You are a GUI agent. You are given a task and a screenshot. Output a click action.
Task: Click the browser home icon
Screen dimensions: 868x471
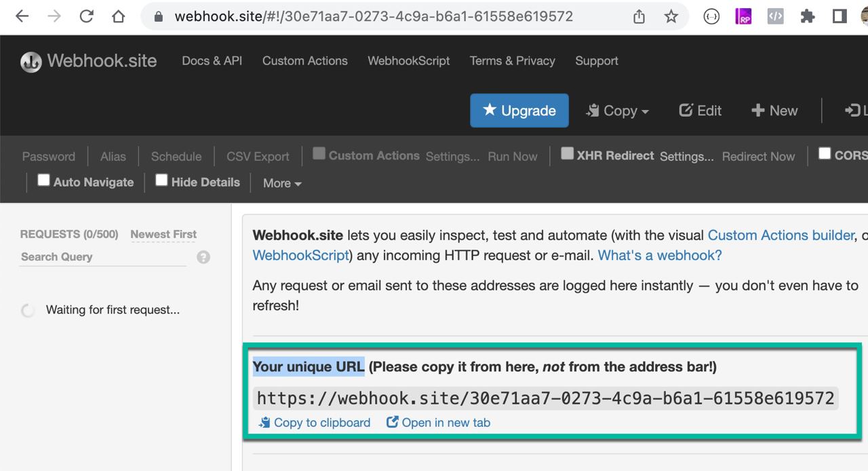click(x=119, y=16)
